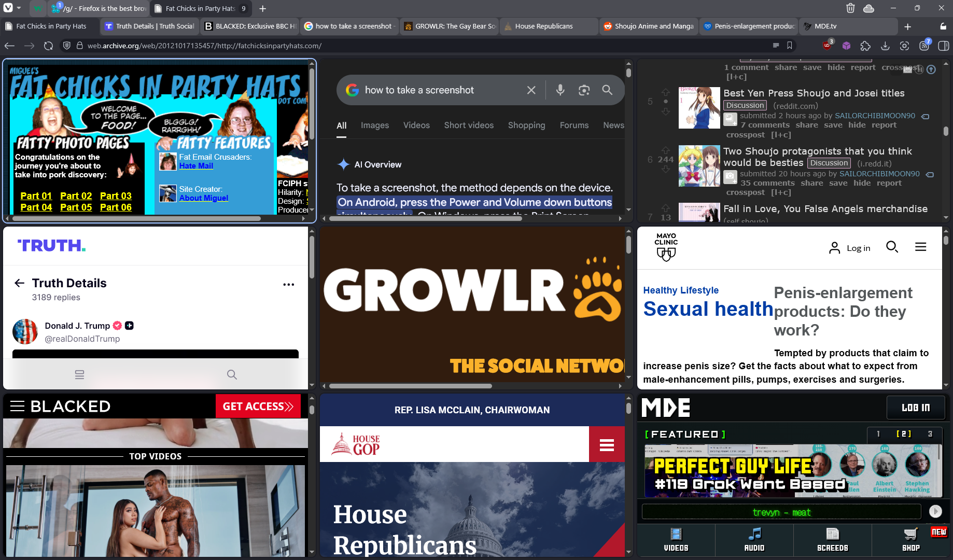This screenshot has width=953, height=560.
Task: Go back using the back arrow
Action: click(9, 46)
